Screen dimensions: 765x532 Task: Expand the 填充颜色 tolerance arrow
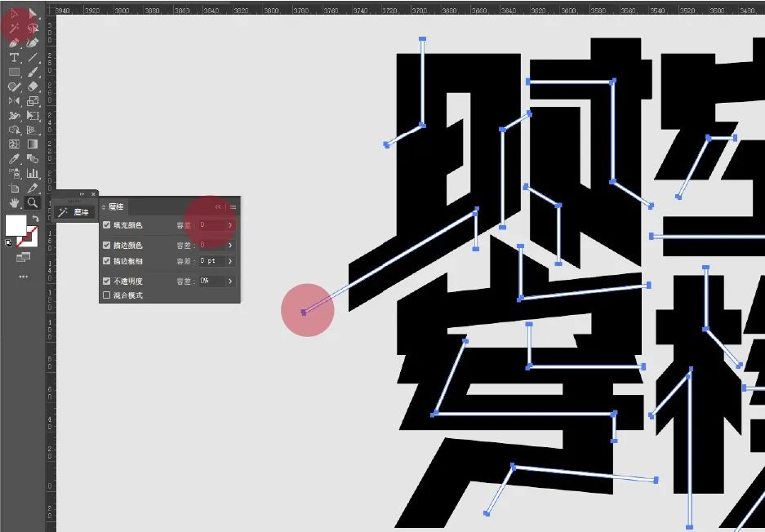pyautogui.click(x=230, y=224)
